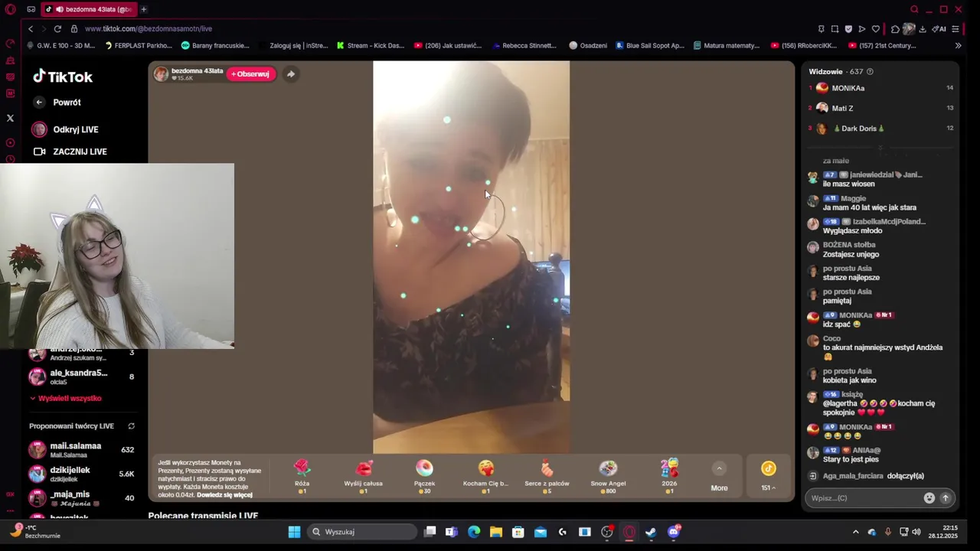Image resolution: width=980 pixels, height=551 pixels.
Task: Click the Widzowie info question icon
Action: pyautogui.click(x=870, y=72)
